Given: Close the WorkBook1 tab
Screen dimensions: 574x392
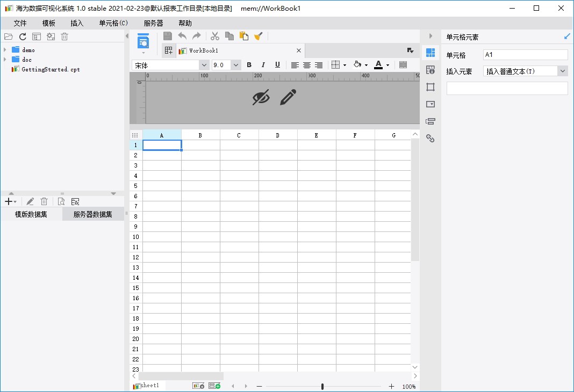Looking at the screenshot, I should click(x=299, y=50).
